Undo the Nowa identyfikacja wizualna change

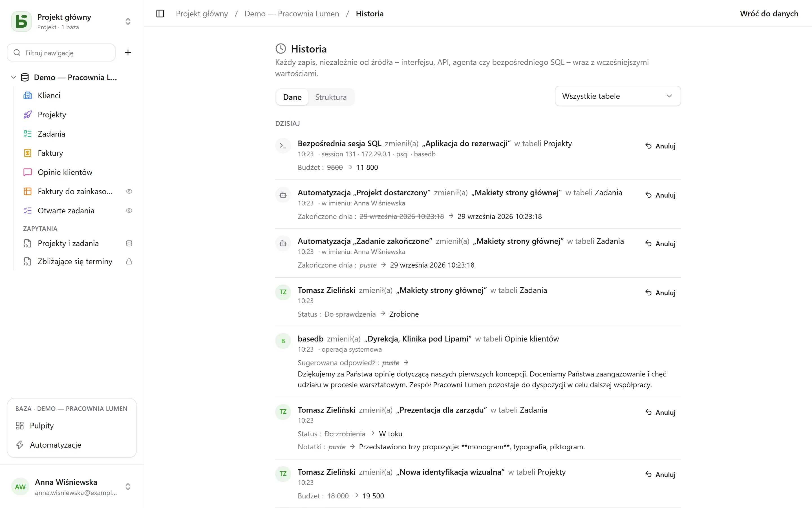pyautogui.click(x=660, y=474)
